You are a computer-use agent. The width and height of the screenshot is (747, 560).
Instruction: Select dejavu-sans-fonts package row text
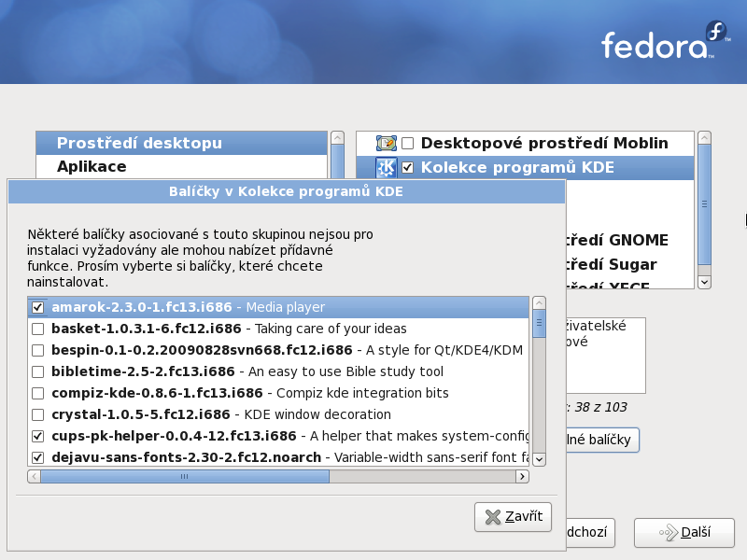coord(289,457)
